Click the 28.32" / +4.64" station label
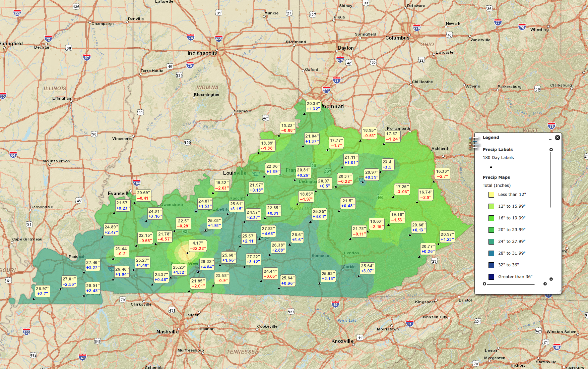Viewport: 588px width, 369px height. [x=207, y=264]
